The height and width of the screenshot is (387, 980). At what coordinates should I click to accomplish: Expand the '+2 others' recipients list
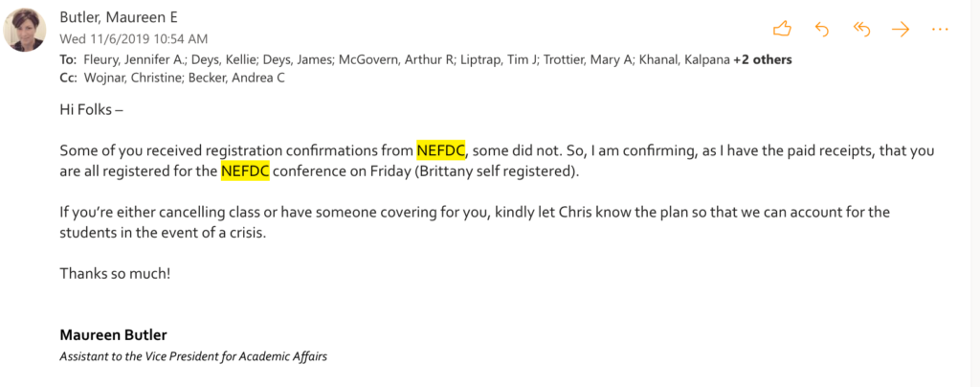pyautogui.click(x=763, y=59)
